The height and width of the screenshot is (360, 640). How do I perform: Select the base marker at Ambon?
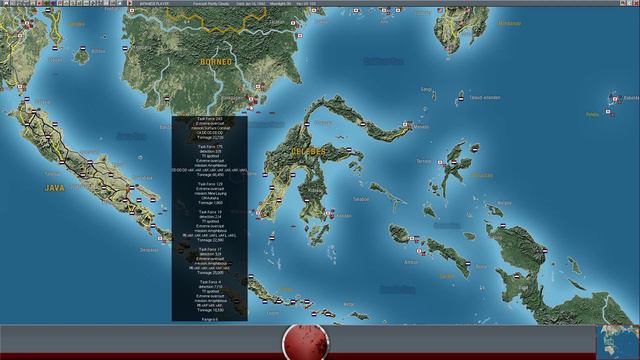coord(419,251)
